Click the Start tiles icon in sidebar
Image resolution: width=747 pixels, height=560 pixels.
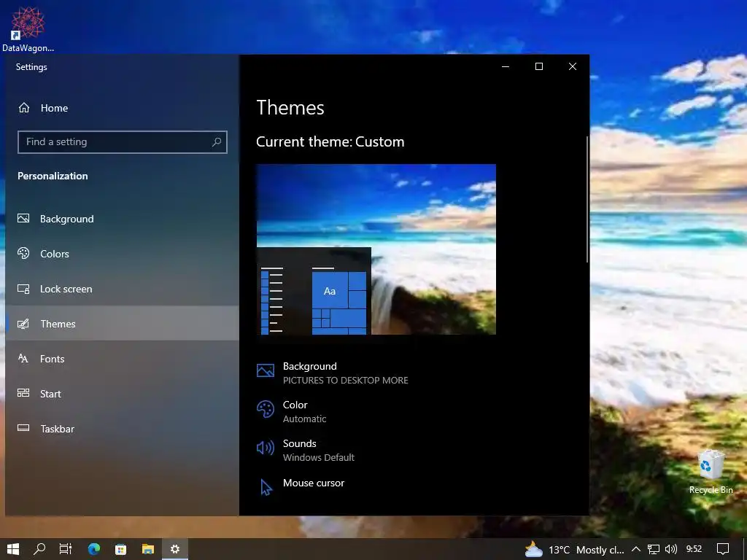(x=23, y=393)
